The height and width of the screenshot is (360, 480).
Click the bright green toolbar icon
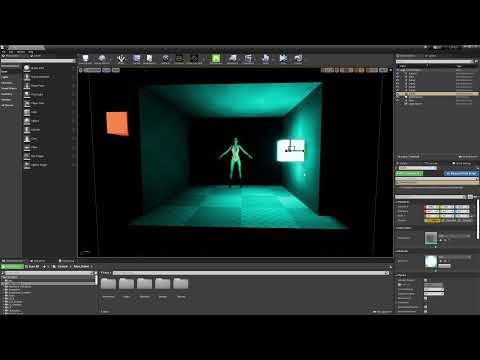tap(216, 59)
